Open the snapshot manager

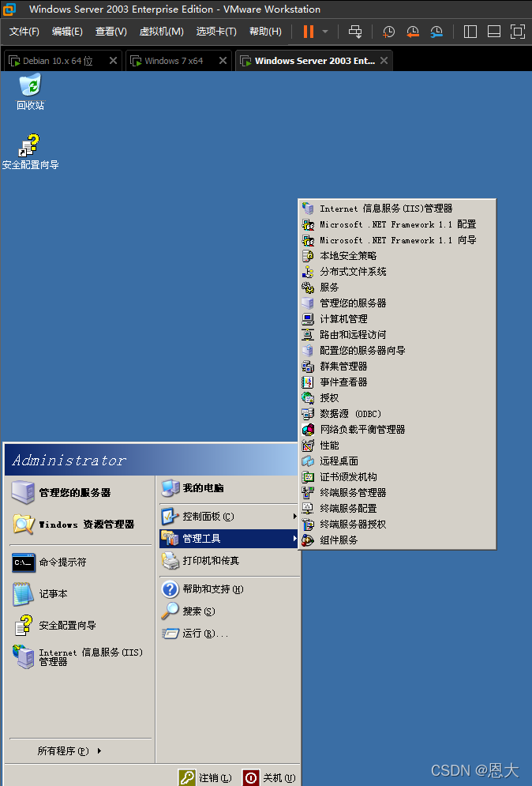pos(436,32)
